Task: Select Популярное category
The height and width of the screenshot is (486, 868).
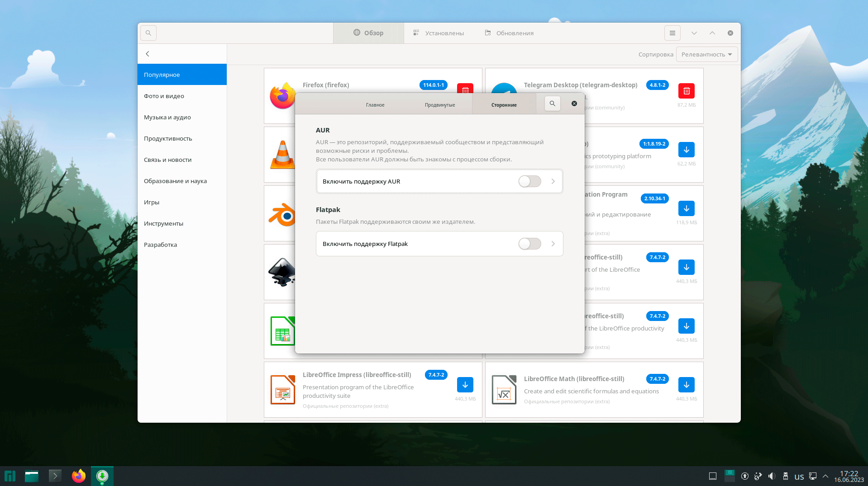Action: (x=182, y=75)
